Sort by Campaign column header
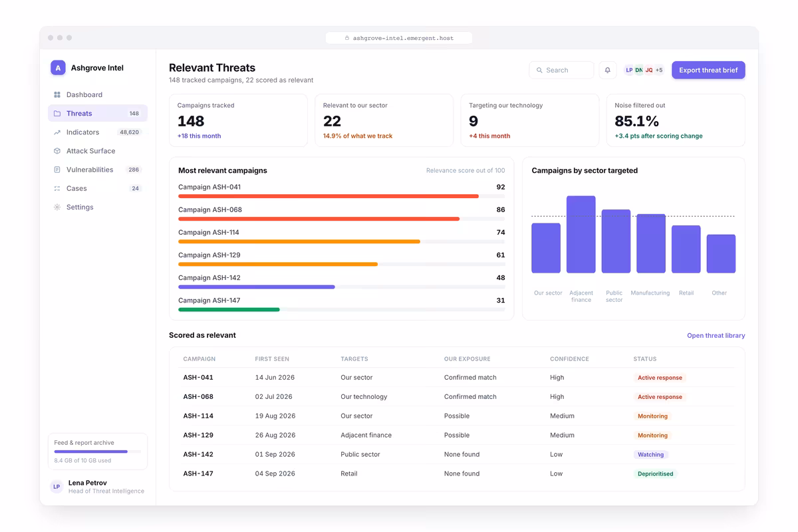This screenshot has height=532, width=798. click(x=199, y=359)
